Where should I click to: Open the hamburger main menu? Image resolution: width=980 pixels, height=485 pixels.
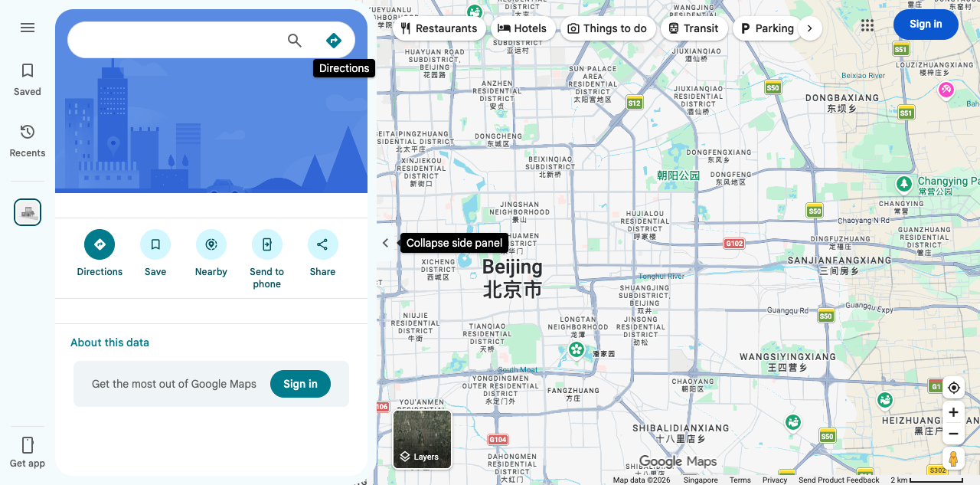[28, 28]
